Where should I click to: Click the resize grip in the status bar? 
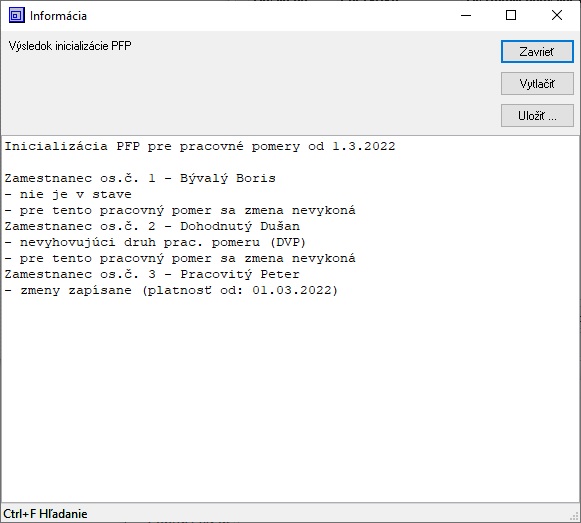click(x=575, y=517)
